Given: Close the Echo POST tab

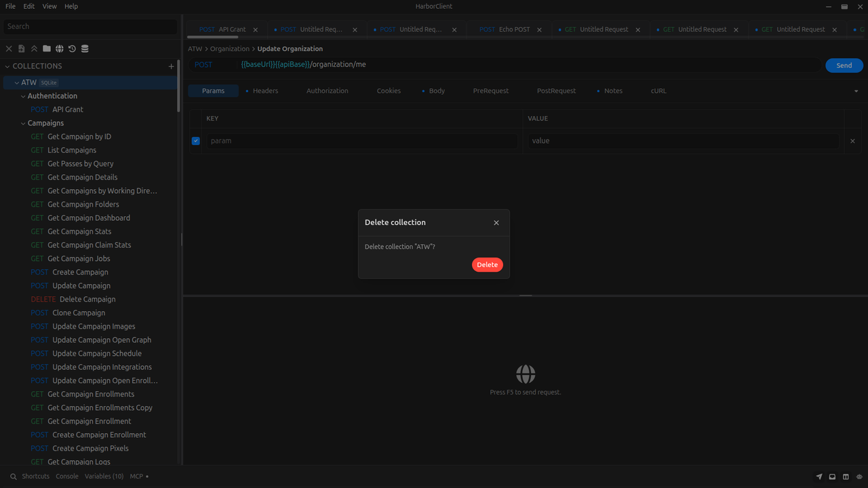Looking at the screenshot, I should pos(540,30).
